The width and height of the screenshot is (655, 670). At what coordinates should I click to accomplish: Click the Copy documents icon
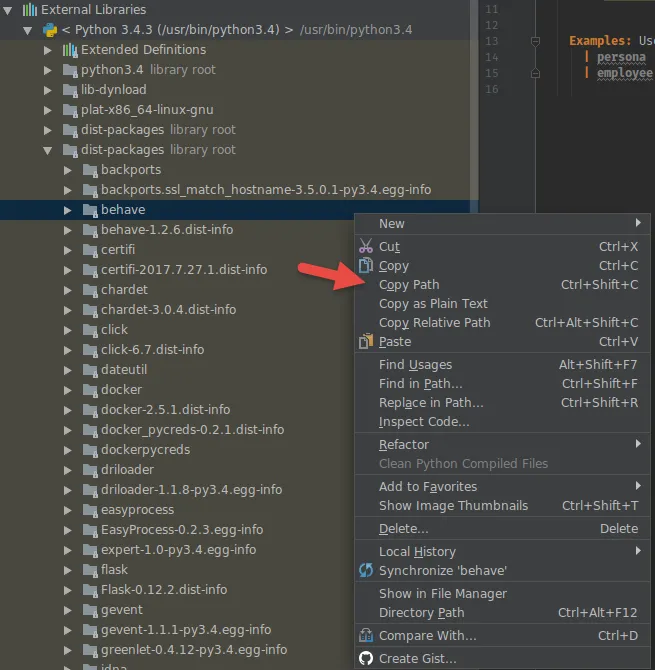click(366, 265)
